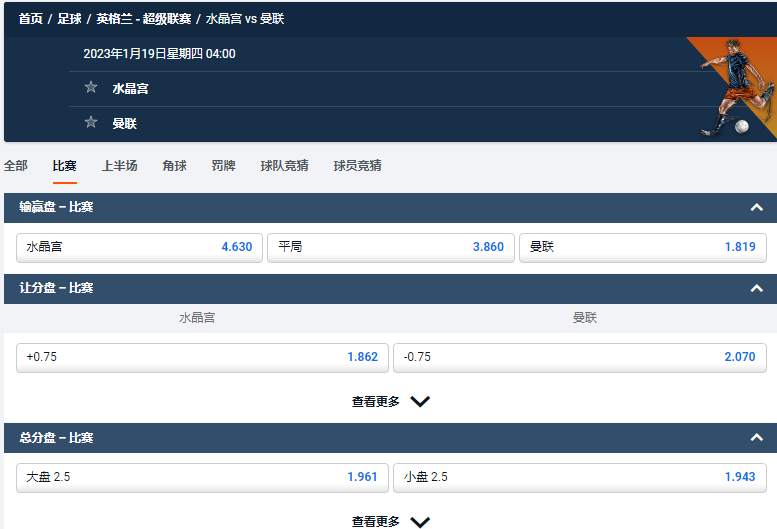Pick 曼联 -0.75 handicap at 2.070
Image resolution: width=777 pixels, height=529 pixels.
click(x=580, y=357)
